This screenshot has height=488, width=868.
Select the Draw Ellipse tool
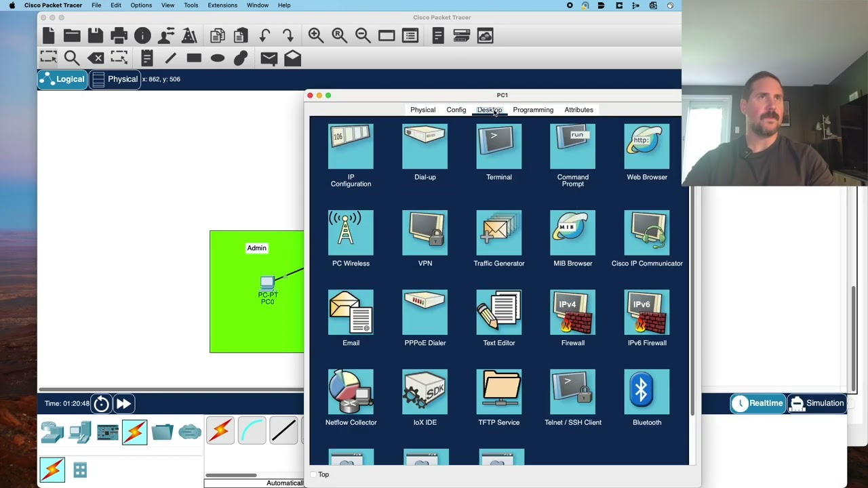(x=217, y=58)
